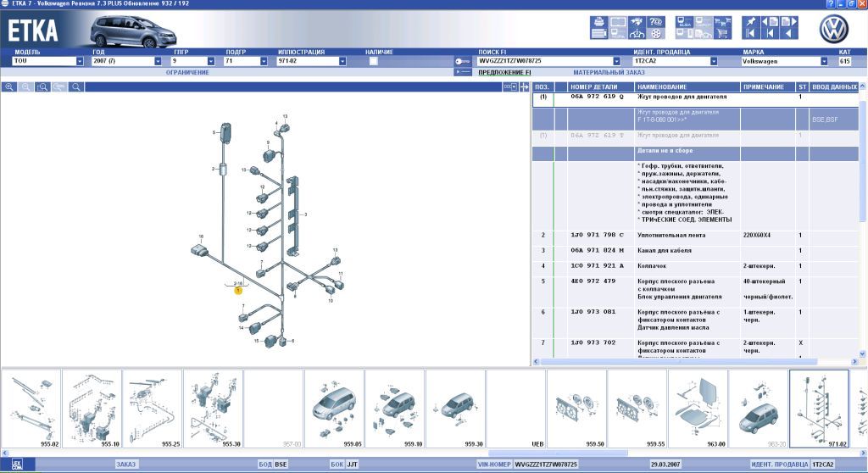Screen dimensions: 868x473
Task: Click the БОК label in status bar
Action: 337,465
